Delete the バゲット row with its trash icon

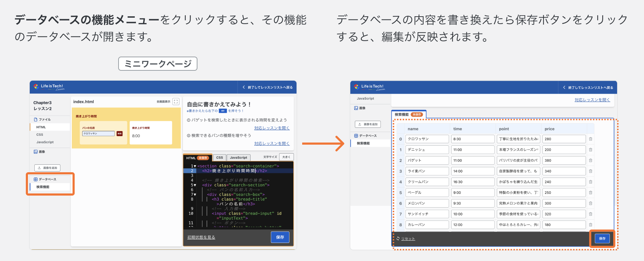pos(591,161)
